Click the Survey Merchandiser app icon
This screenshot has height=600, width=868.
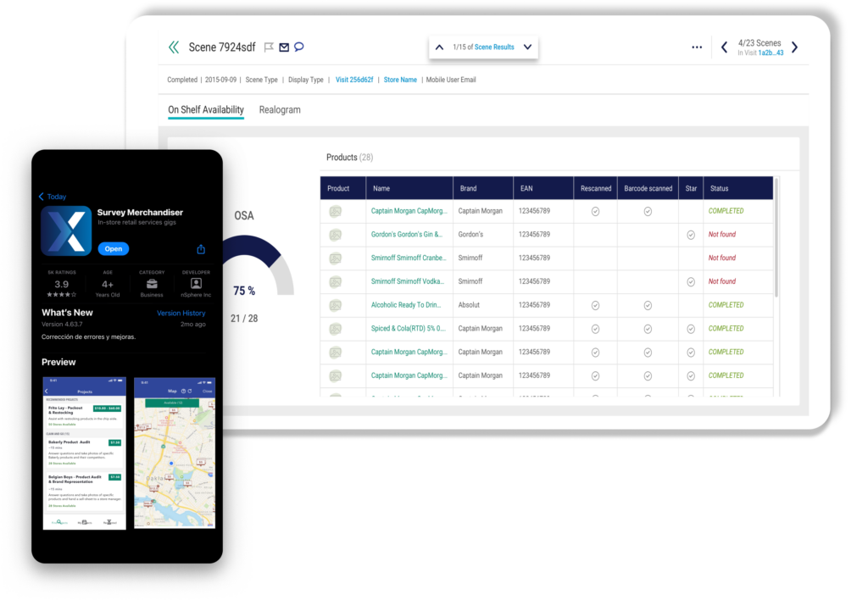[x=66, y=231]
